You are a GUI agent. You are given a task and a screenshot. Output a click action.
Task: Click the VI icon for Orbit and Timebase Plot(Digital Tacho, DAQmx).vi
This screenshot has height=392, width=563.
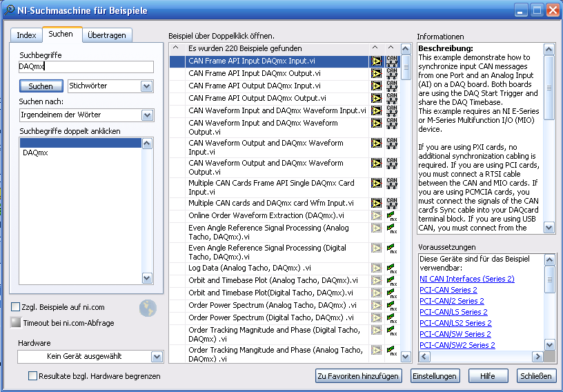[376, 293]
